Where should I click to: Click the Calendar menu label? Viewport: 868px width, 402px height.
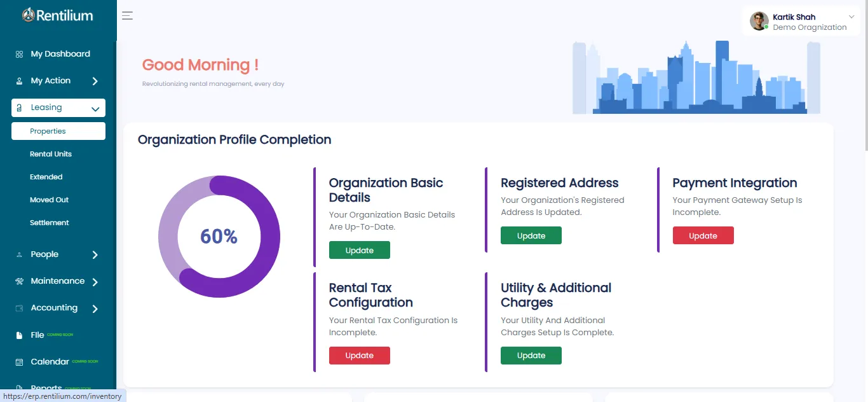point(50,362)
